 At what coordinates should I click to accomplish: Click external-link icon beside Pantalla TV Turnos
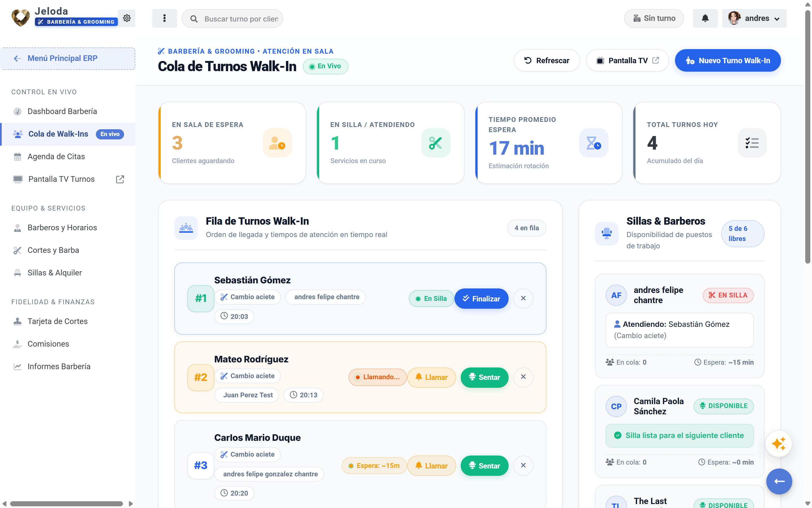coord(120,179)
